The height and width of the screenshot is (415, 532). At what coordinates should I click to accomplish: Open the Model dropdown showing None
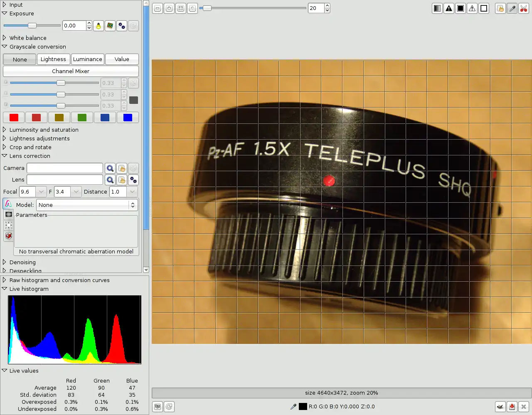click(x=87, y=205)
